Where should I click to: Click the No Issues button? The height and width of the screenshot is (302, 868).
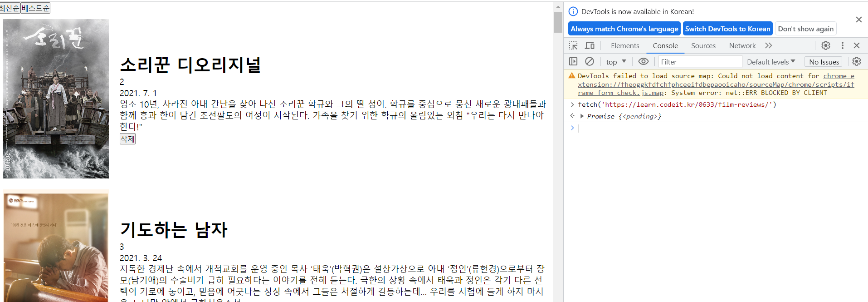(824, 62)
